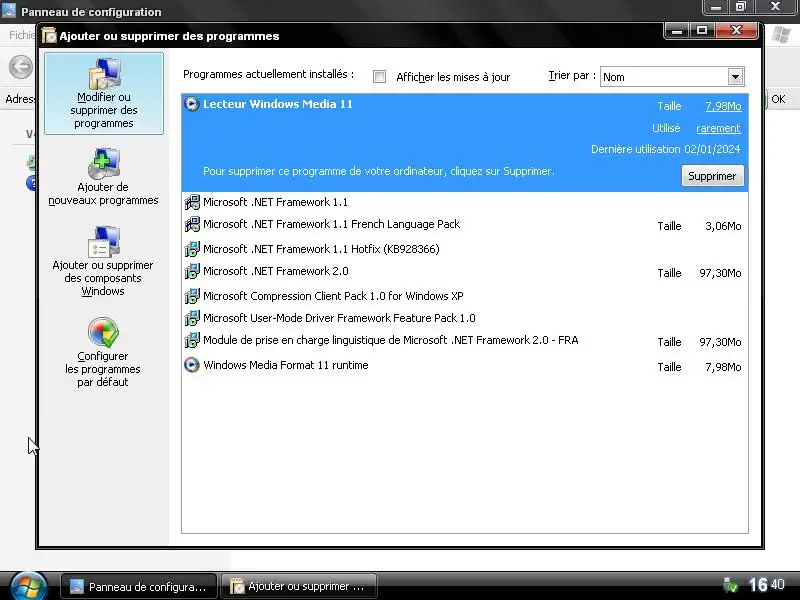Click the Supprimer button

tap(712, 176)
